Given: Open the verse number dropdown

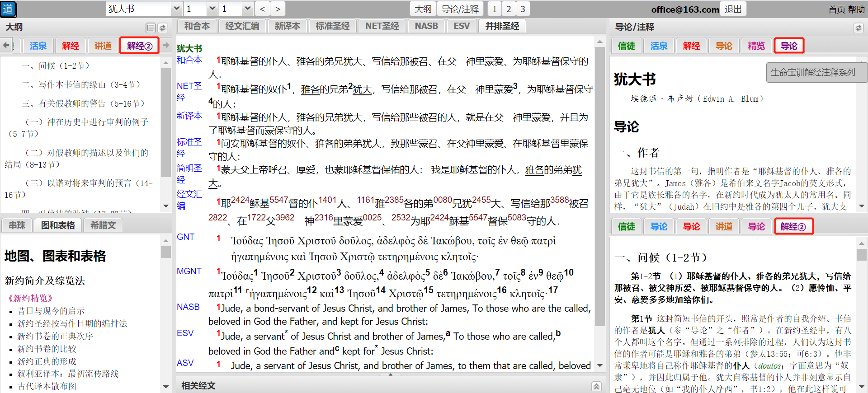Looking at the screenshot, I should point(247,9).
